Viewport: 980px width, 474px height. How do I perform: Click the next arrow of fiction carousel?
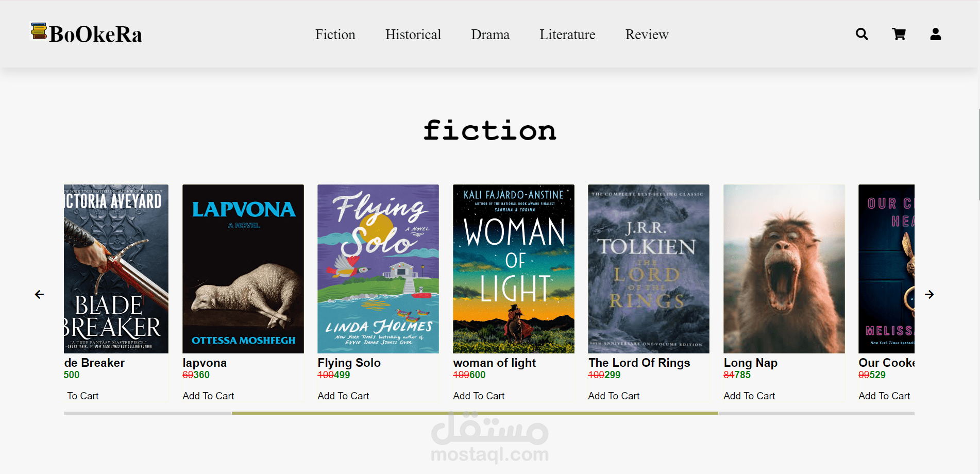[x=930, y=295]
